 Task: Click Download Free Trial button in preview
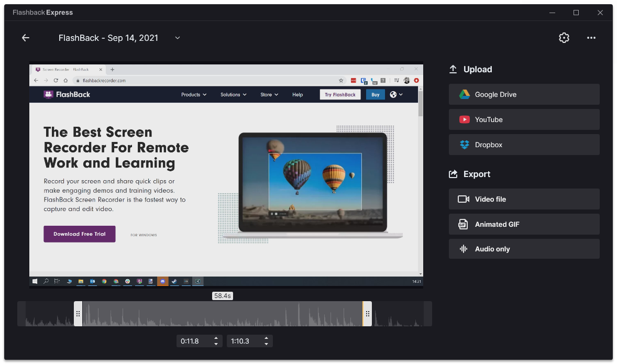point(80,234)
